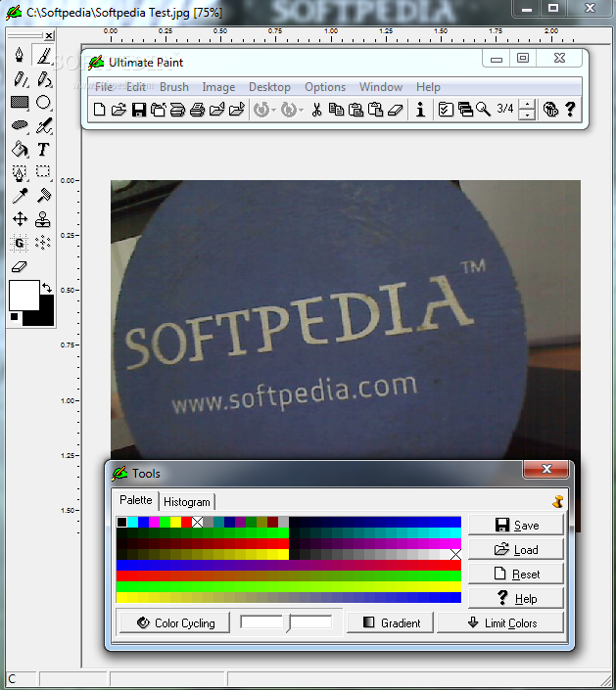Select the pen-nib brush selection tool

click(20, 172)
